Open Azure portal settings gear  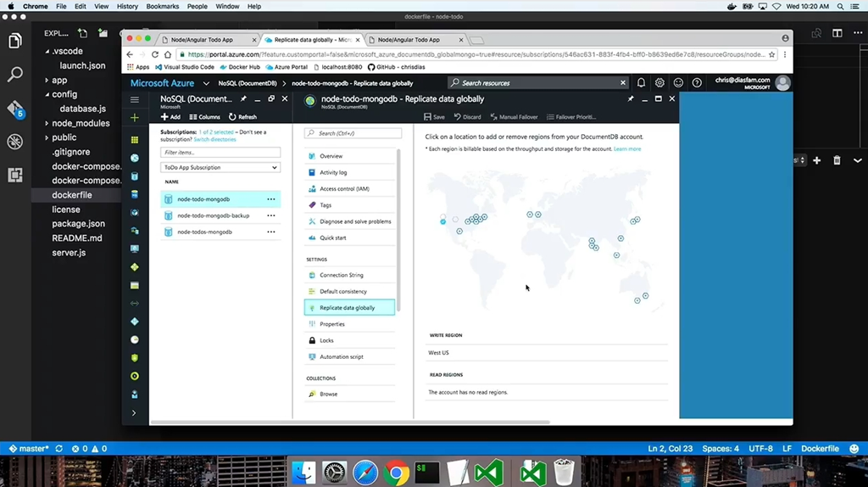click(659, 83)
